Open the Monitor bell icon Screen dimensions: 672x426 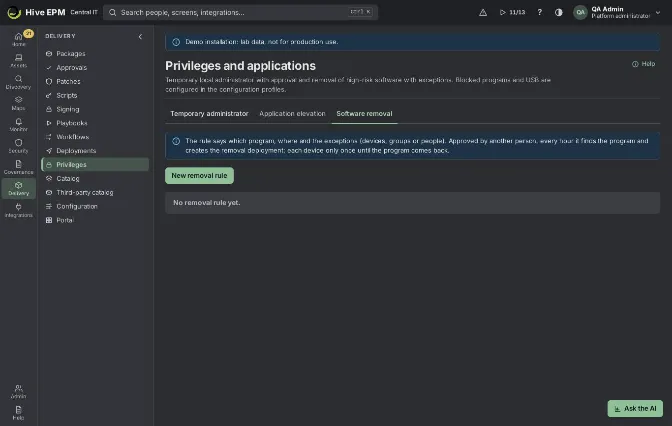click(18, 124)
